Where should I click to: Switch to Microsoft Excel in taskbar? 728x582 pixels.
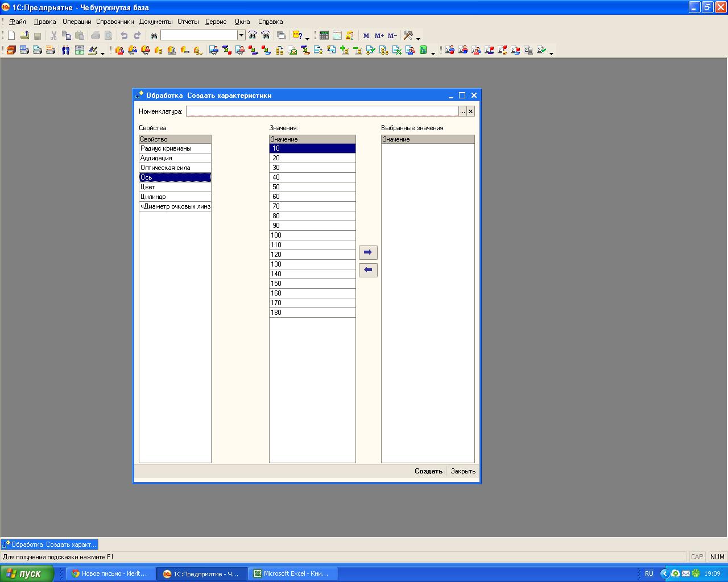pyautogui.click(x=295, y=573)
